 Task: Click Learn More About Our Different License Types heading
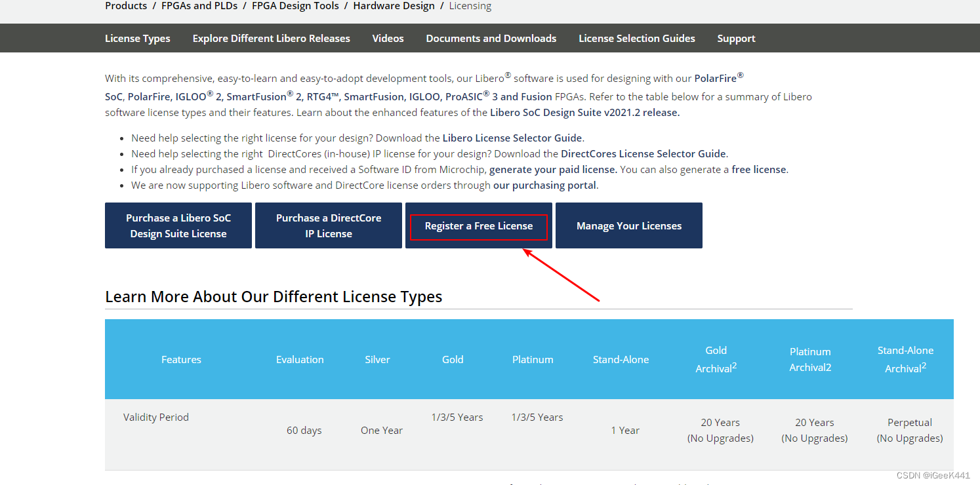tap(274, 296)
